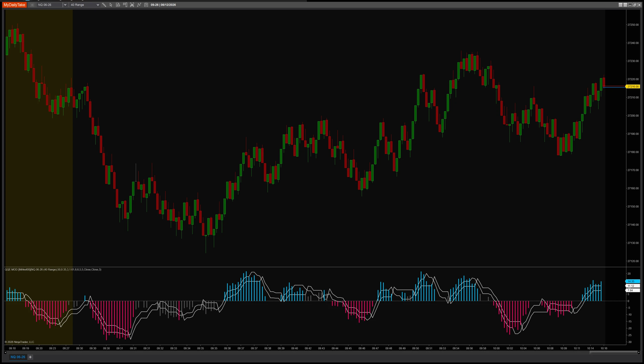
Task: Click the 09-26 | 06/12/2026 date text
Action: pos(163,5)
